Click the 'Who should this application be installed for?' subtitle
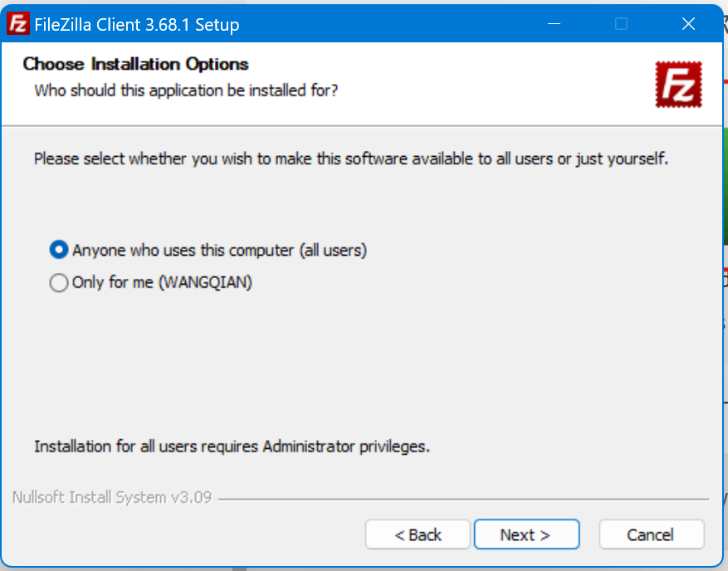 pyautogui.click(x=186, y=90)
